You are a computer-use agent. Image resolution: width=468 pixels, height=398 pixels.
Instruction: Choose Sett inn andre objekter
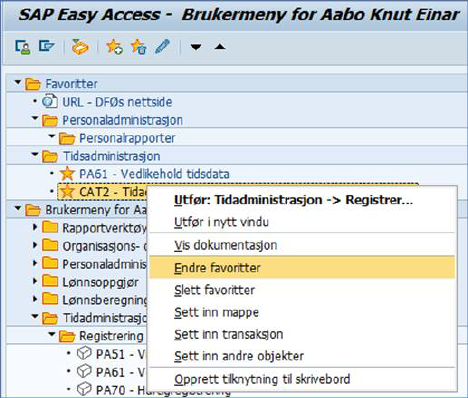pos(302,356)
